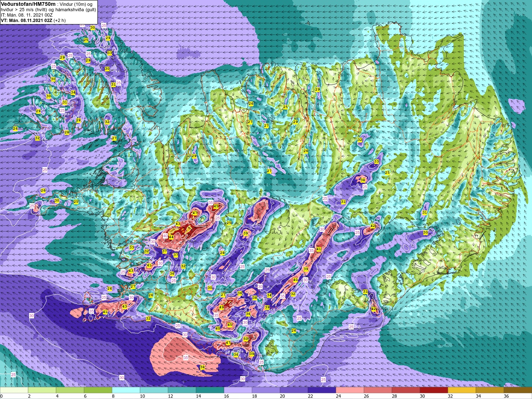The image size is (532, 399).
Task: Click the brown legend swatch above 36
Action: coord(518,390)
